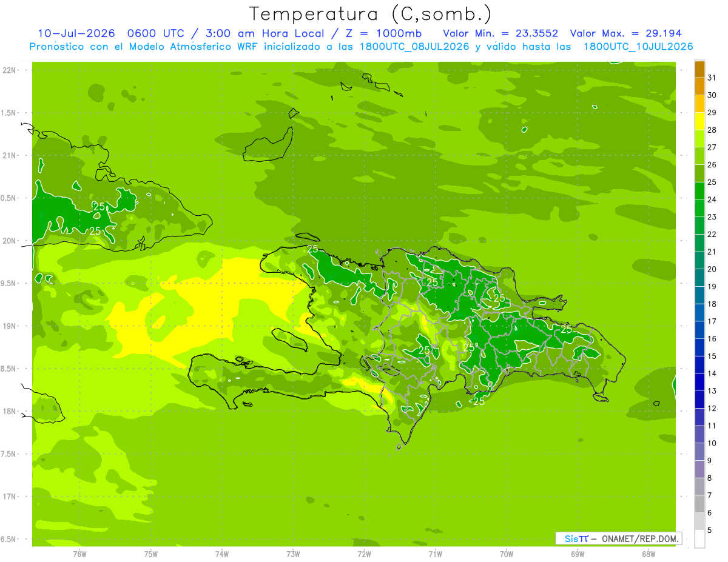
Task: Click the 'Z = 1000mb' level text
Action: click(391, 33)
